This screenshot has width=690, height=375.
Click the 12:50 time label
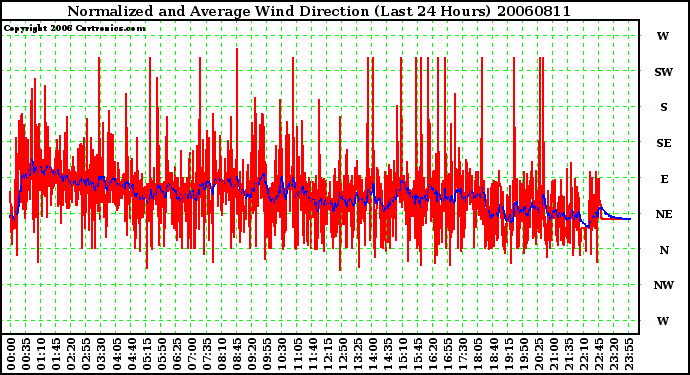(x=342, y=354)
